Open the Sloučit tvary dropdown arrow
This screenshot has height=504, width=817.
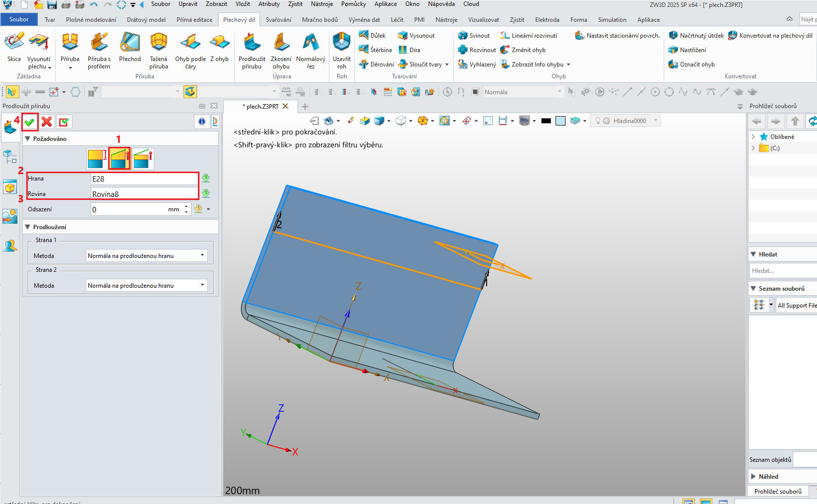pos(447,64)
